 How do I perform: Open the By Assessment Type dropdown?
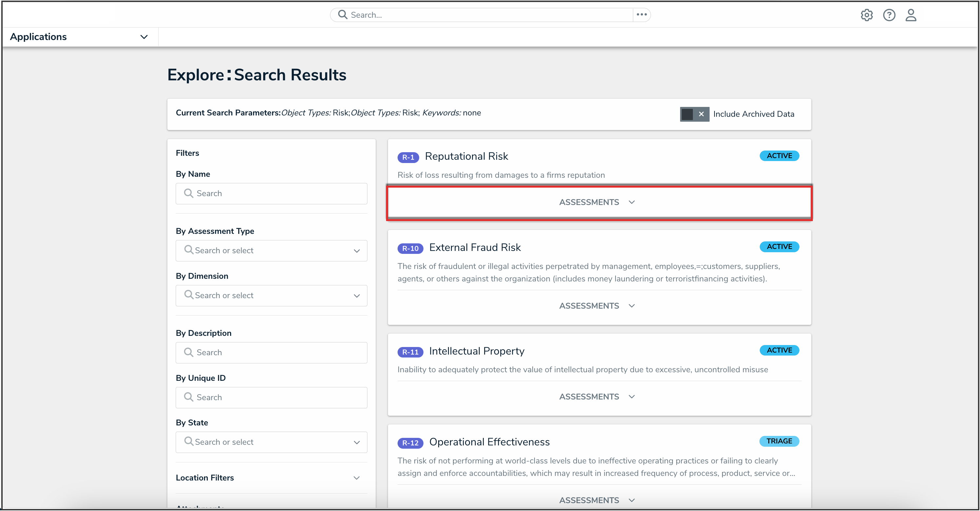(271, 251)
